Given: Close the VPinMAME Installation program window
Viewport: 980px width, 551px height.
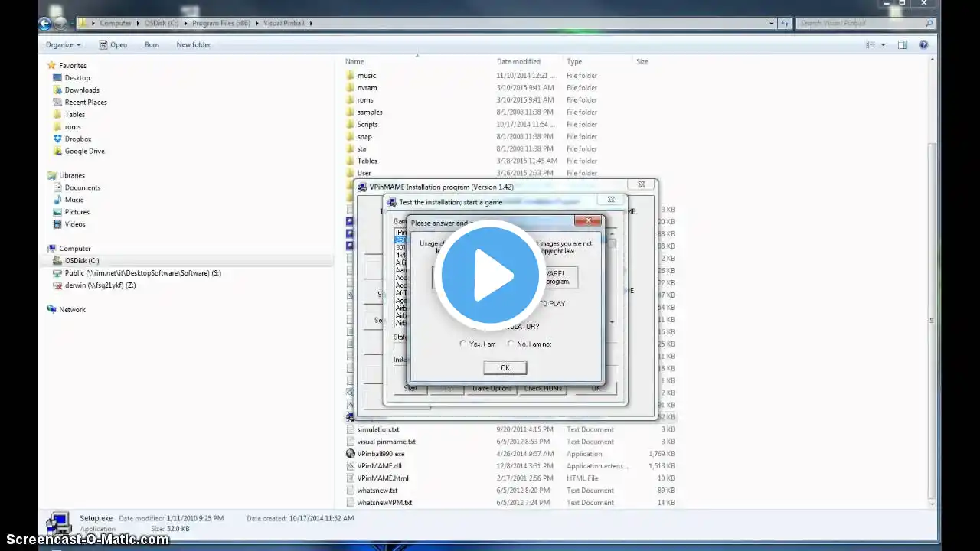Looking at the screenshot, I should 642,184.
